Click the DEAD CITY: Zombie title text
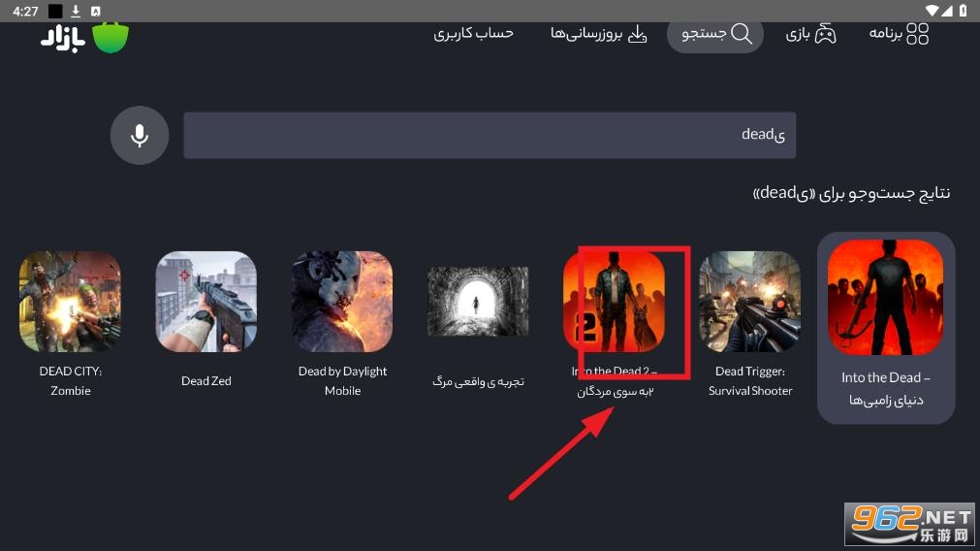 [x=71, y=381]
